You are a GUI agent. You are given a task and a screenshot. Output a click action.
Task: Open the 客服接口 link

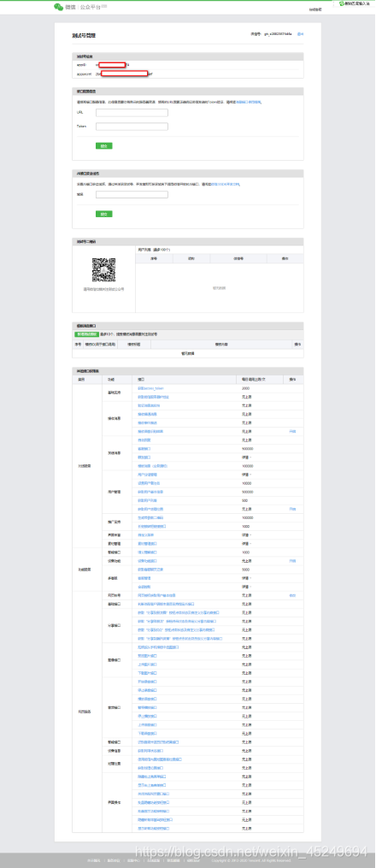144,449
